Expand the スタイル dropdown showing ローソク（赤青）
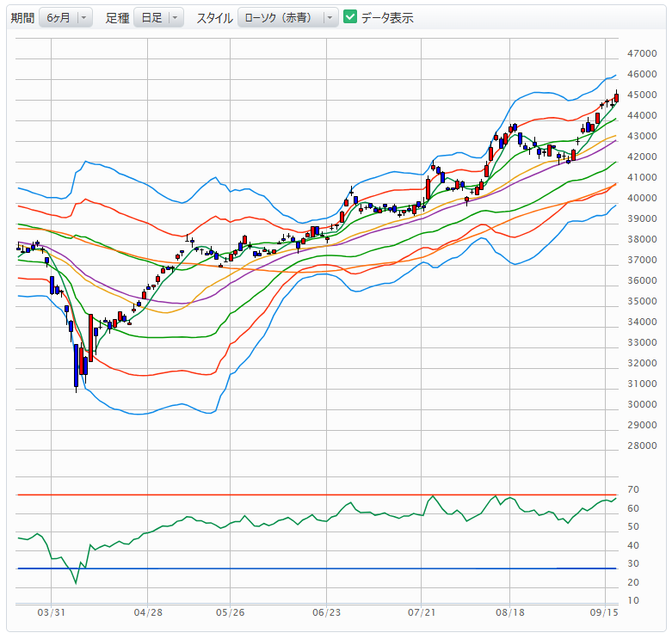The height and width of the screenshot is (639, 672). [287, 17]
